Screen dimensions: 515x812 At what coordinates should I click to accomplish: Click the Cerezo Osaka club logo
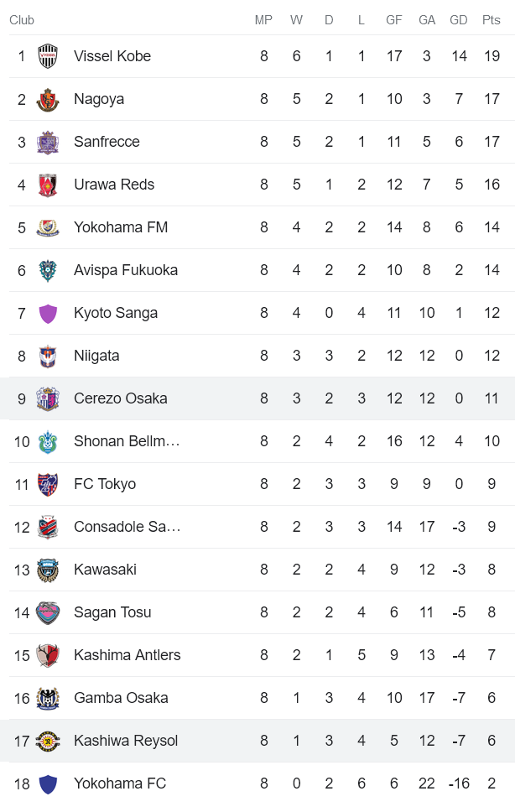[49, 398]
